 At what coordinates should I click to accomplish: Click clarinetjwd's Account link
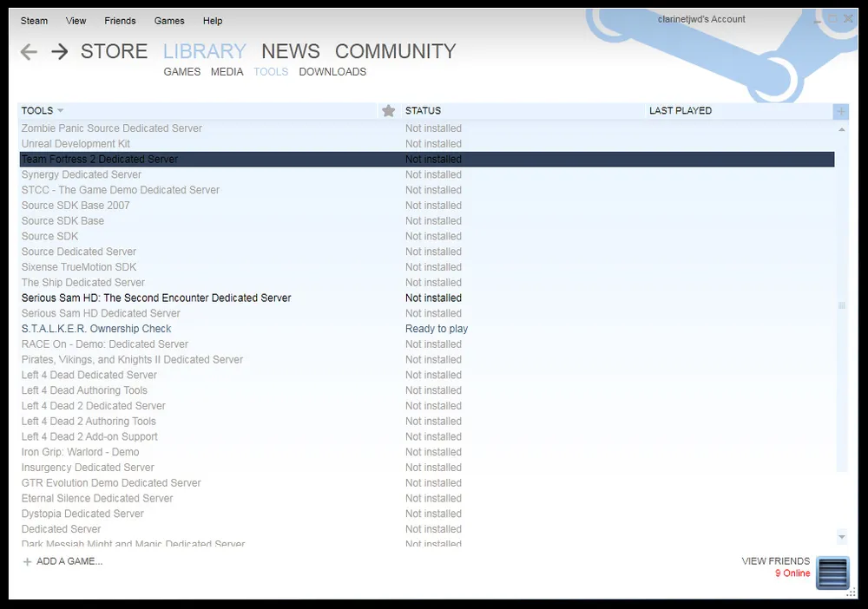coord(701,19)
